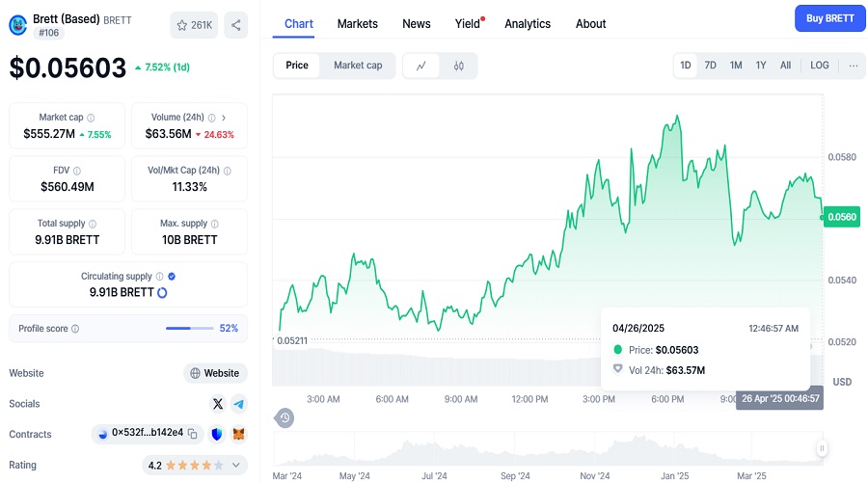Open the Total supply info icon
Viewport: 868px width, 482px height.
93,224
